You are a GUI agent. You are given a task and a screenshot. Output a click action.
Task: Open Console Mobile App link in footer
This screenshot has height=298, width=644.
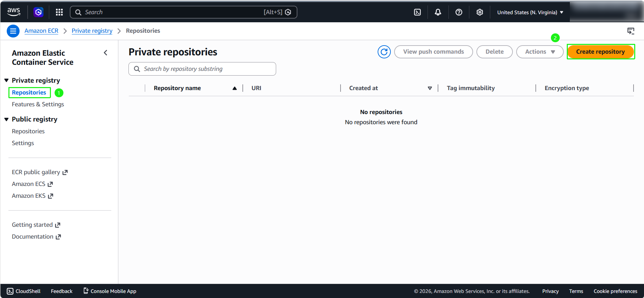point(110,291)
